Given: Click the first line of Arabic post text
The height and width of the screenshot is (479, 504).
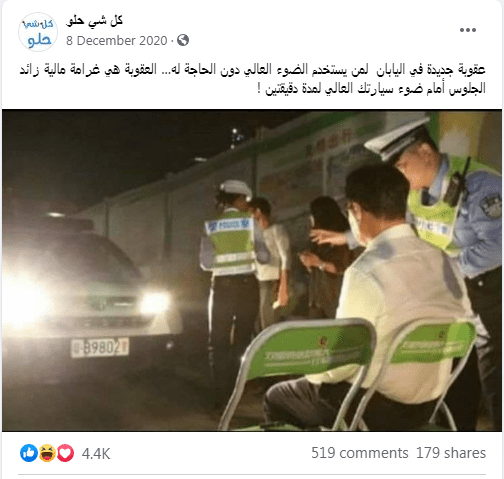Looking at the screenshot, I should pos(252,70).
